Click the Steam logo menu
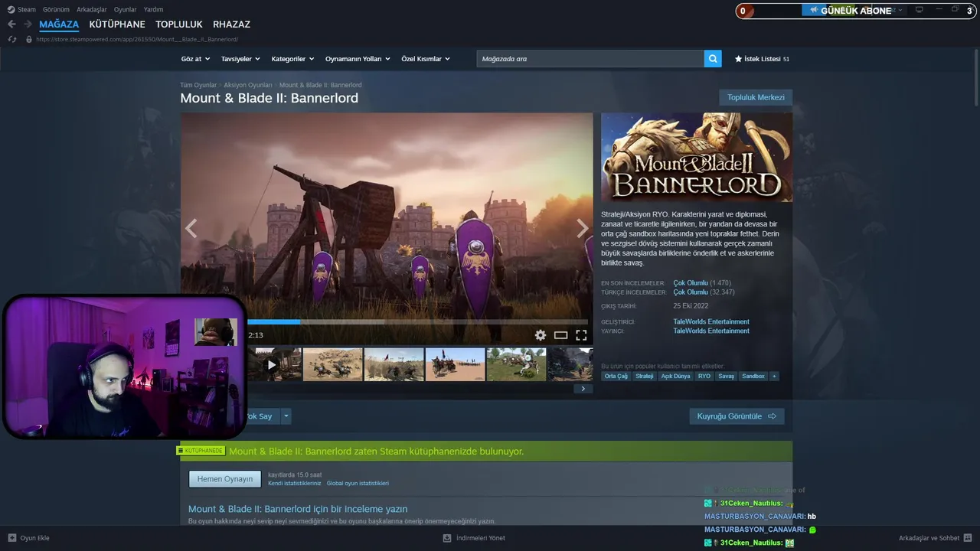The width and height of the screenshot is (980, 551). pyautogui.click(x=21, y=9)
